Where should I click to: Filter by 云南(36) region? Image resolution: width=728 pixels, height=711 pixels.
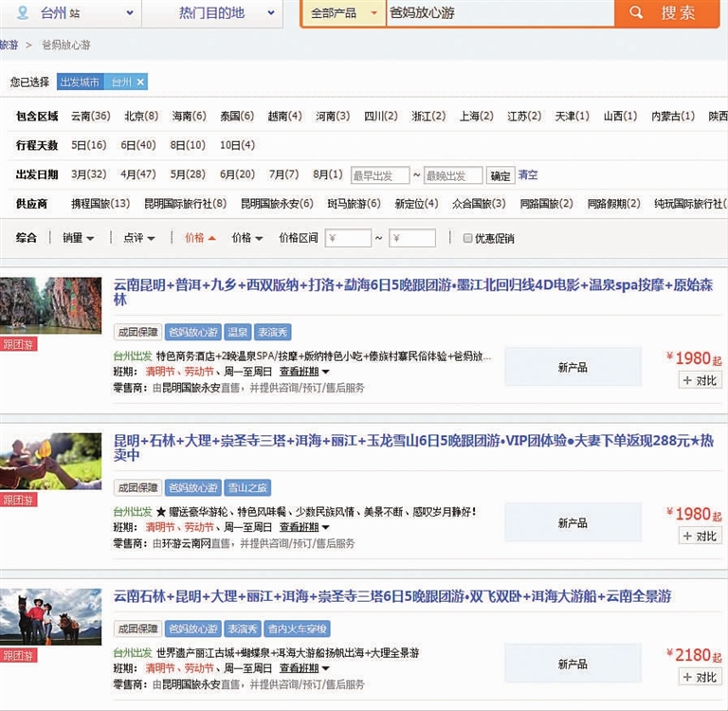pyautogui.click(x=90, y=116)
